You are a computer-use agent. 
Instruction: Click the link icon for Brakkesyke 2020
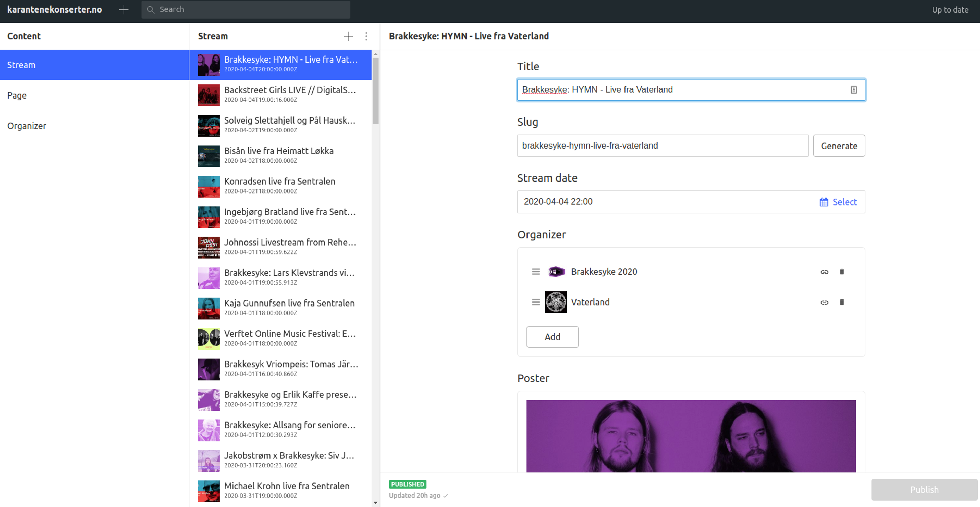824,272
